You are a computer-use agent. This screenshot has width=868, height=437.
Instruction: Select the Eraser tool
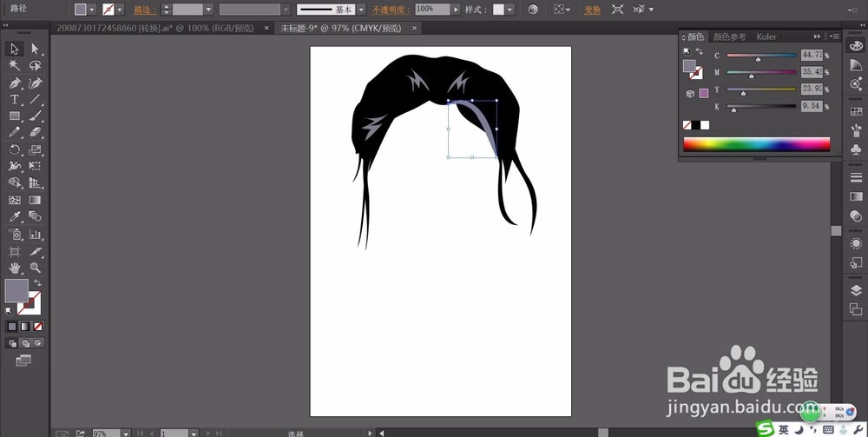click(x=36, y=133)
